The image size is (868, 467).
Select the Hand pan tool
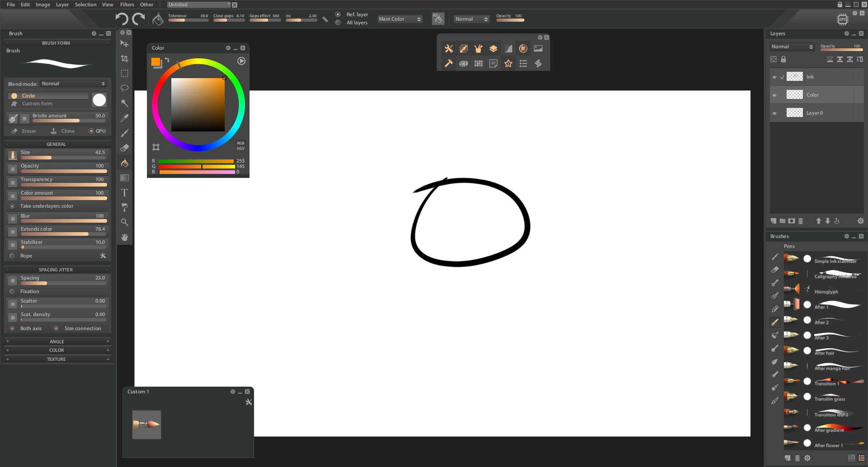(x=125, y=237)
